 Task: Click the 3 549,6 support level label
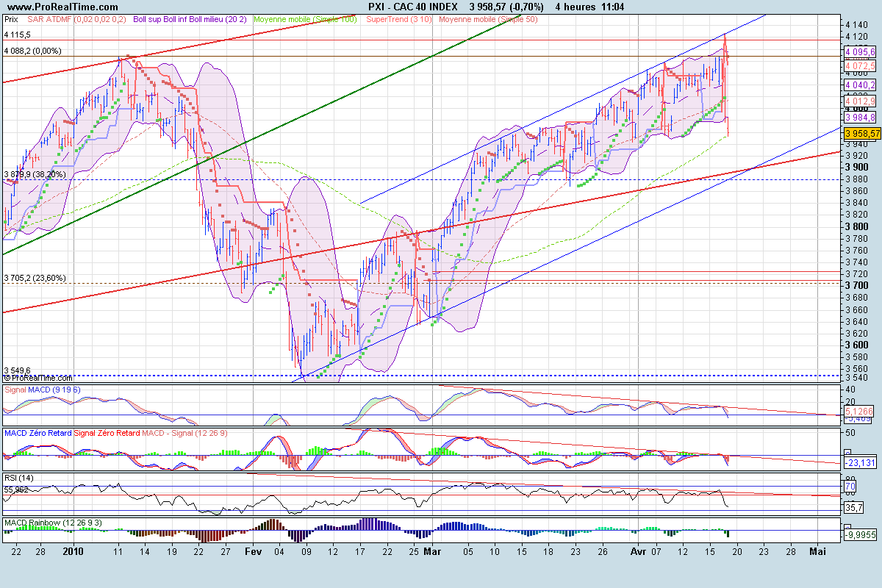(x=17, y=370)
